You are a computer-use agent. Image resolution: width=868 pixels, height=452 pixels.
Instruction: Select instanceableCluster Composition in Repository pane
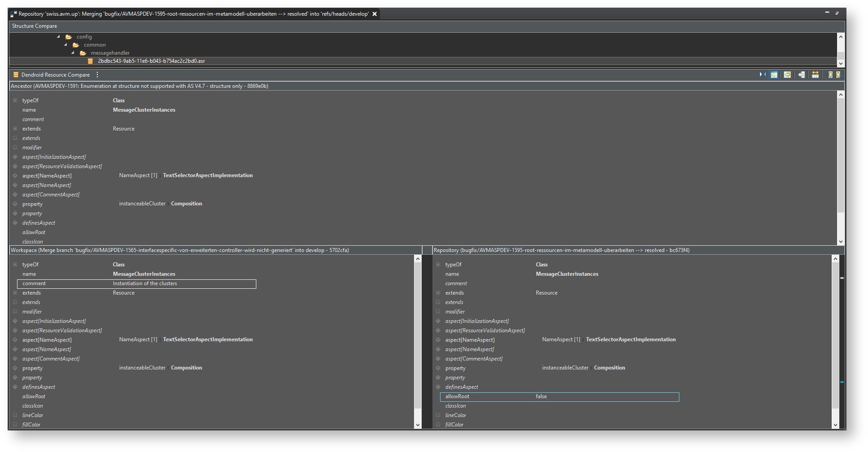tap(583, 368)
